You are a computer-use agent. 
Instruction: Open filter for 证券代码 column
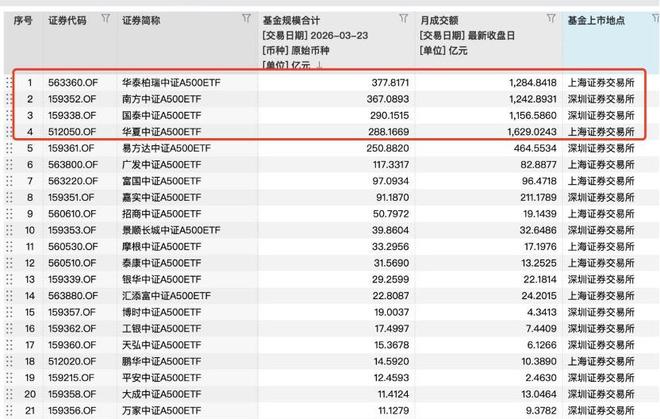tap(106, 19)
